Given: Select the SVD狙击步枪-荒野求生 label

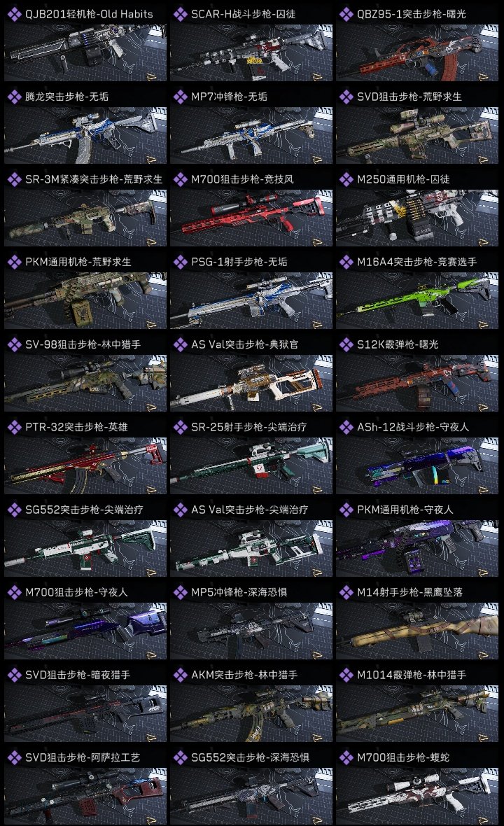Looking at the screenshot, I should click(x=409, y=97).
